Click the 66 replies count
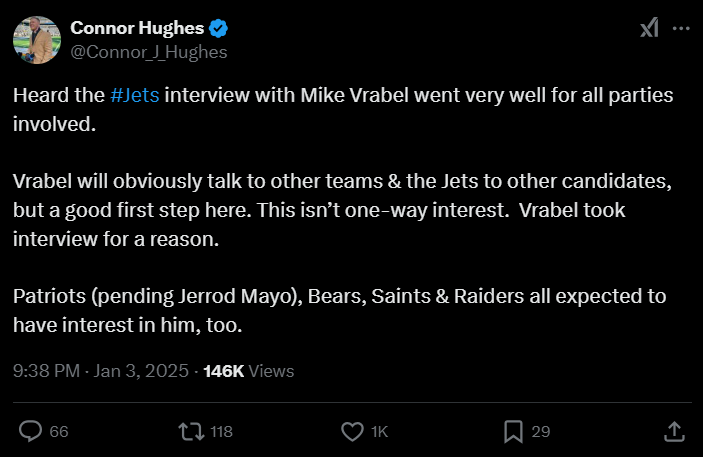The image size is (703, 457). (59, 432)
